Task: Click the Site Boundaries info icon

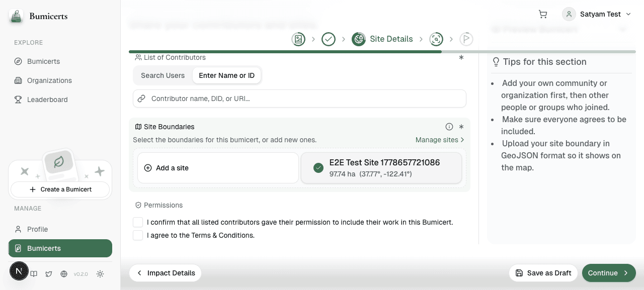Action: pos(449,127)
